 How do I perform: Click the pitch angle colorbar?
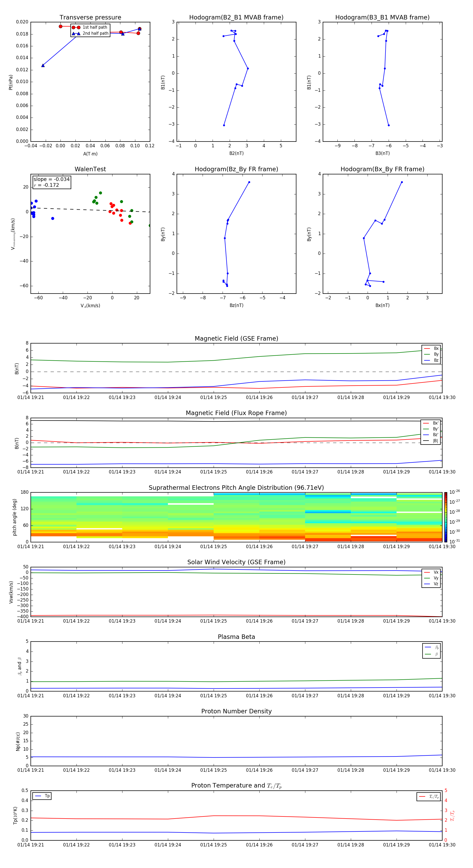point(446,517)
